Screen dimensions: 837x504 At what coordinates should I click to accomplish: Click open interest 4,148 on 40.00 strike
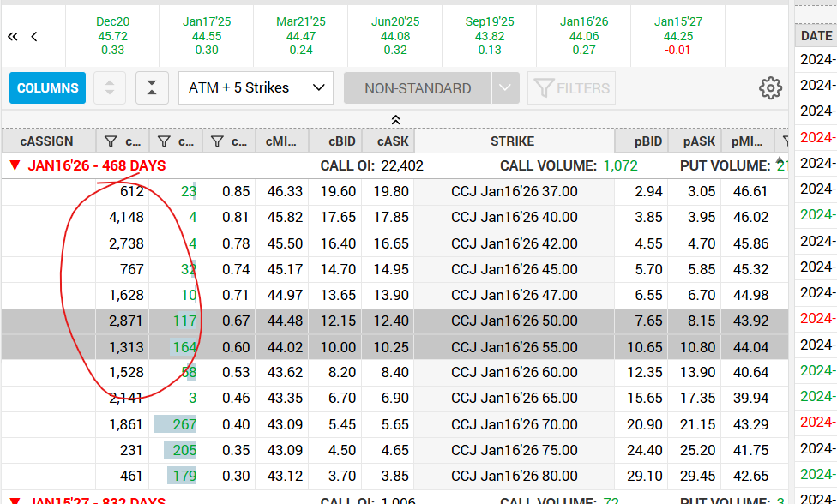(x=127, y=217)
